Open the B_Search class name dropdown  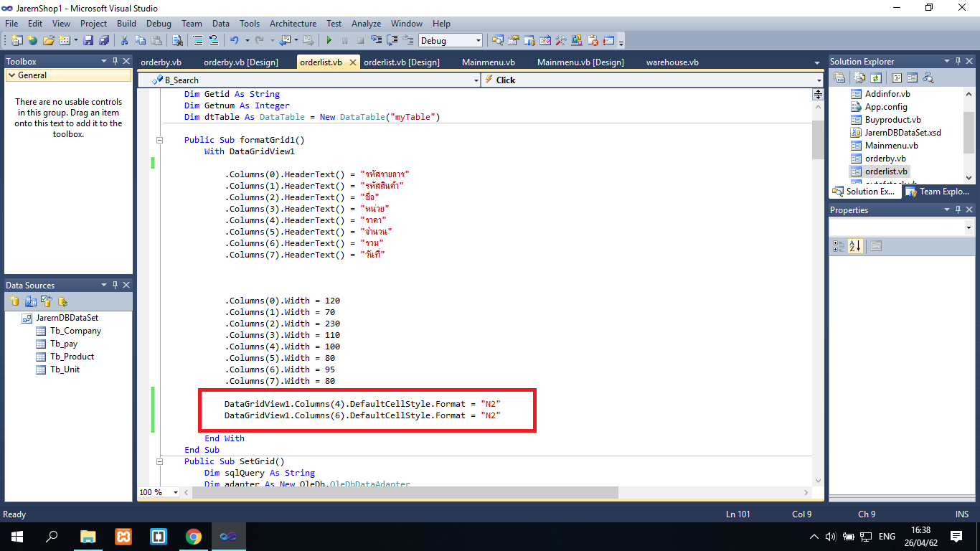[x=476, y=80]
